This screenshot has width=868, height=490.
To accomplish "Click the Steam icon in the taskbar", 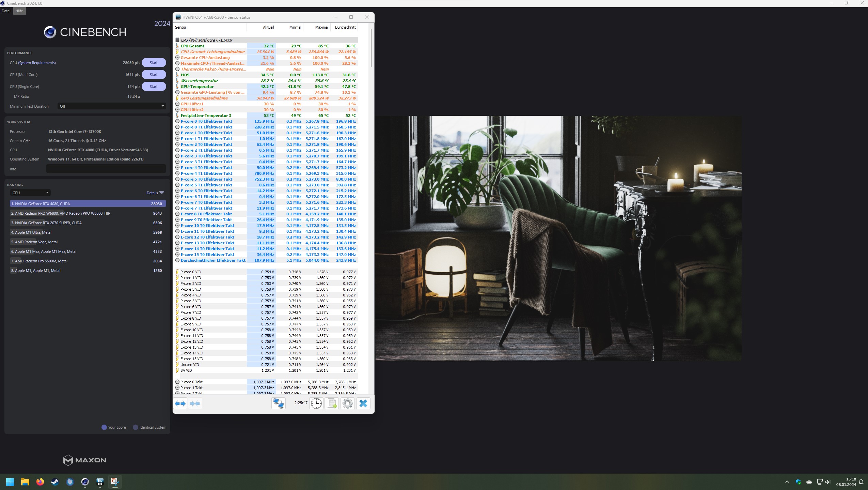I will (x=55, y=482).
